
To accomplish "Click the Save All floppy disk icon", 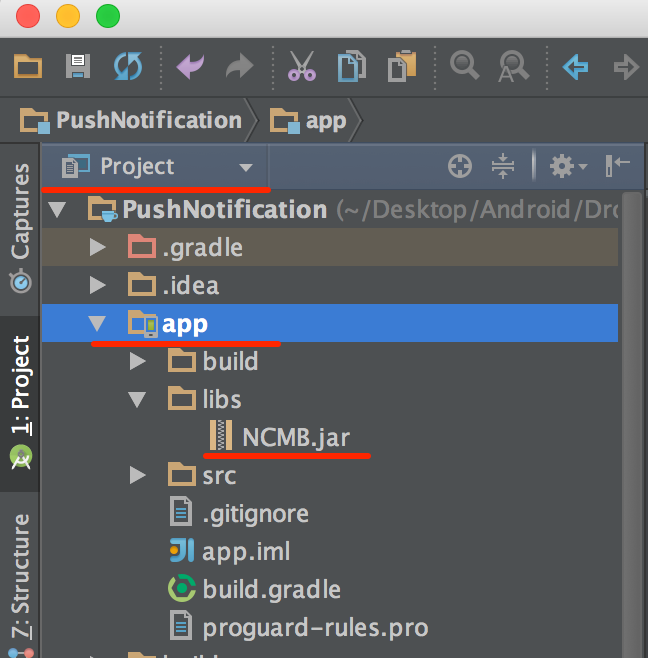I will coord(78,66).
